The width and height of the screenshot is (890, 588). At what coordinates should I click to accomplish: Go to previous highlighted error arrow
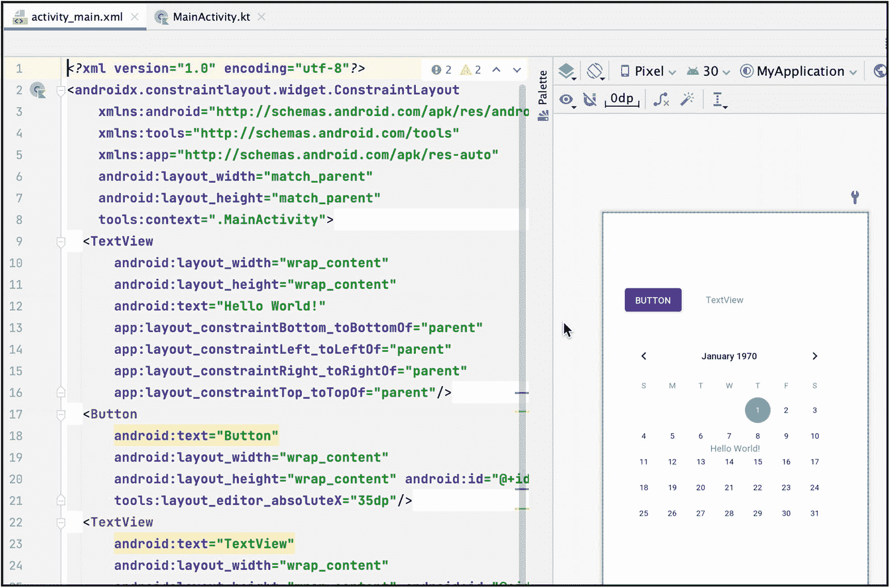[496, 70]
